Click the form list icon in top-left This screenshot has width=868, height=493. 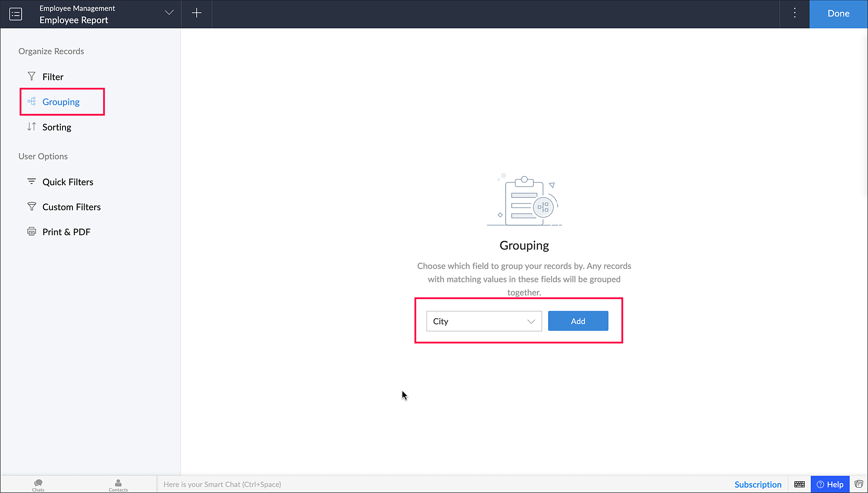pos(16,14)
